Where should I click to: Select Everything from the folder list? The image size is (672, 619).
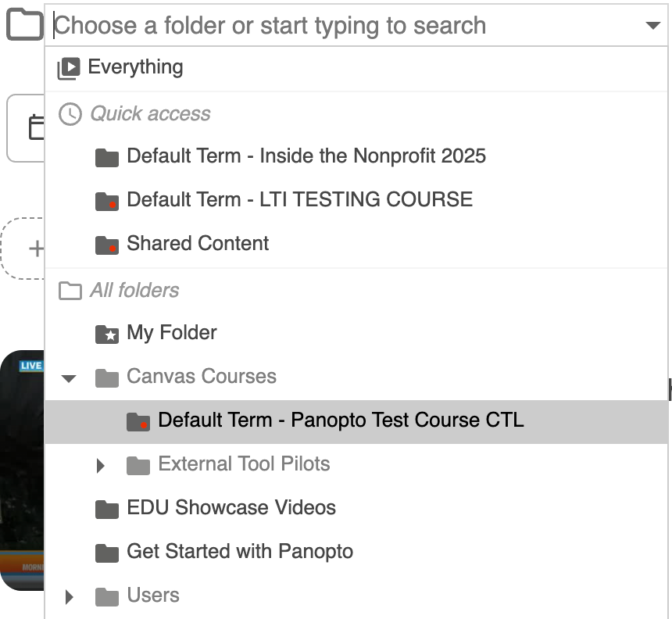click(135, 67)
